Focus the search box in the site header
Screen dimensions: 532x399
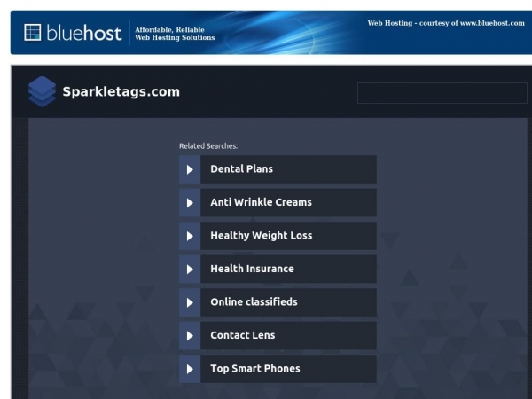[x=442, y=92]
